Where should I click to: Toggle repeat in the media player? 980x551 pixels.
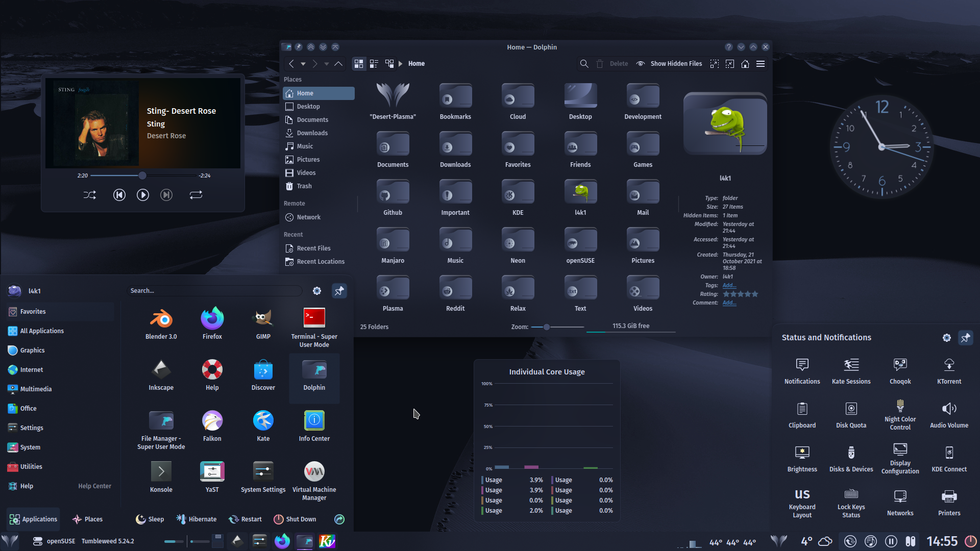pos(196,195)
